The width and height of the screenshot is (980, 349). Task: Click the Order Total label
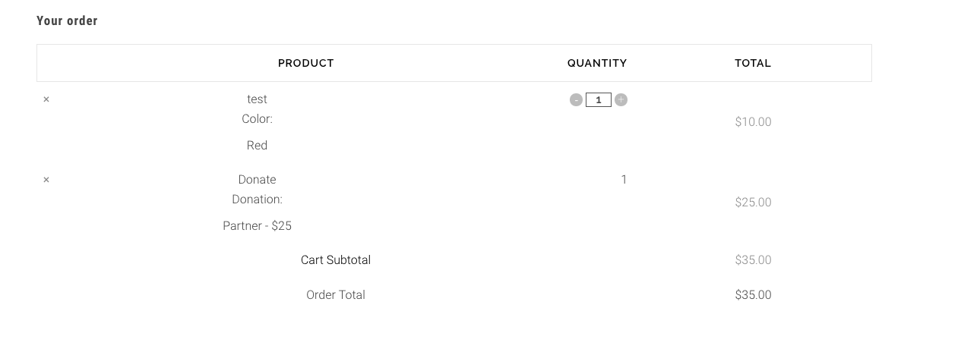[336, 294]
